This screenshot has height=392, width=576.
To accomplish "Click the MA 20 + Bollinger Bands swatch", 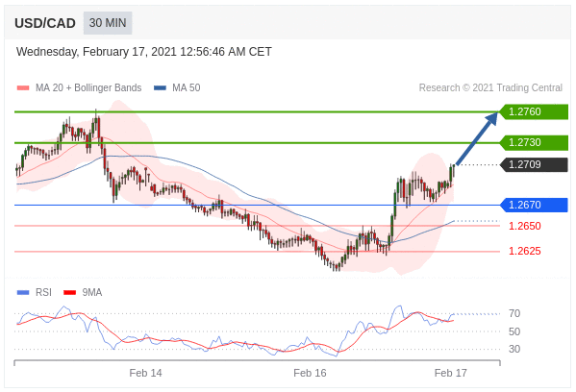I will tap(23, 88).
